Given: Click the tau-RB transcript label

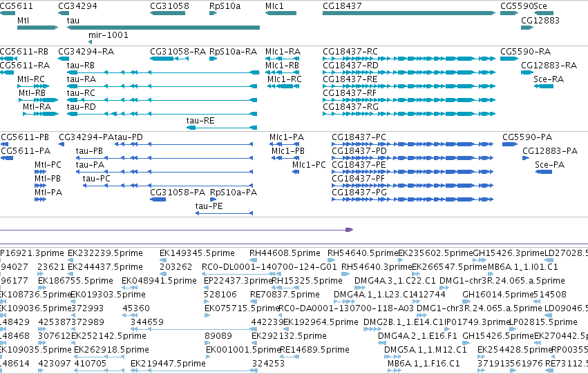Looking at the screenshot, I should pos(81,65).
